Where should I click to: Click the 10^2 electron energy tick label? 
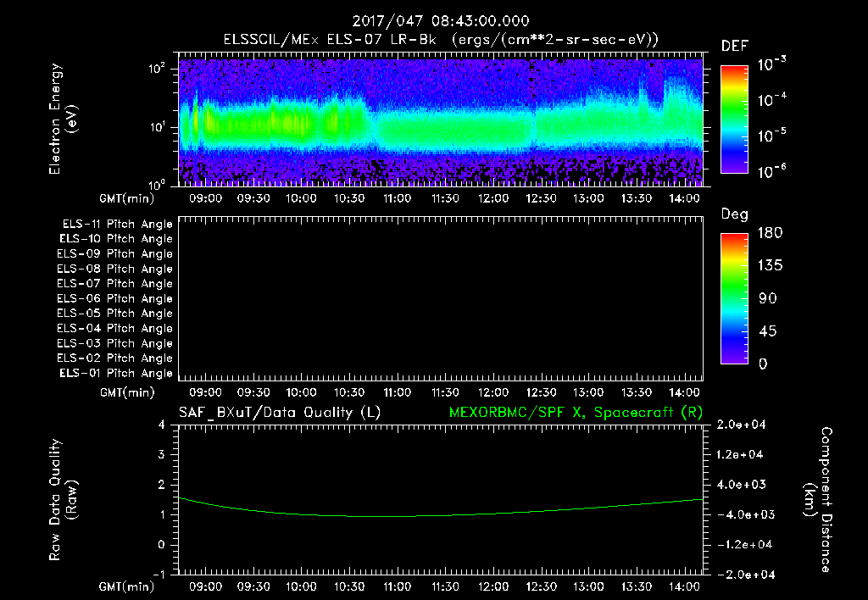pyautogui.click(x=157, y=69)
